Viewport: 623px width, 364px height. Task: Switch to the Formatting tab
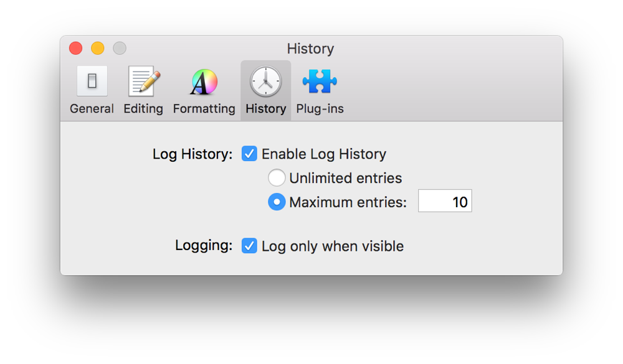click(204, 89)
